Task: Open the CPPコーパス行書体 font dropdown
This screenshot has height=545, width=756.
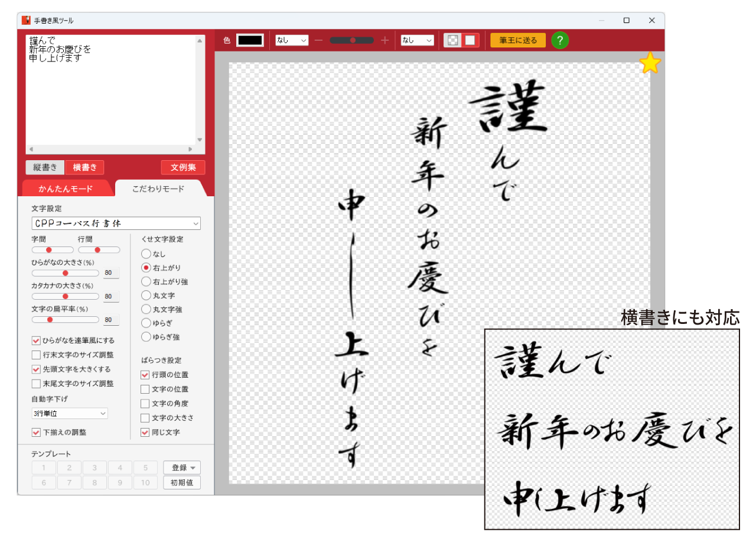Action: (x=116, y=223)
